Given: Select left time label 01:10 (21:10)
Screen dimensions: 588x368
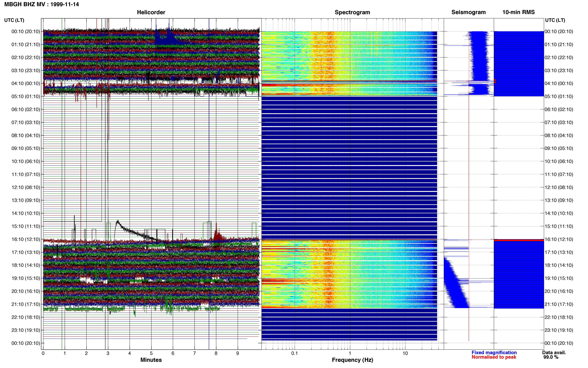Looking at the screenshot, I should click(26, 45).
